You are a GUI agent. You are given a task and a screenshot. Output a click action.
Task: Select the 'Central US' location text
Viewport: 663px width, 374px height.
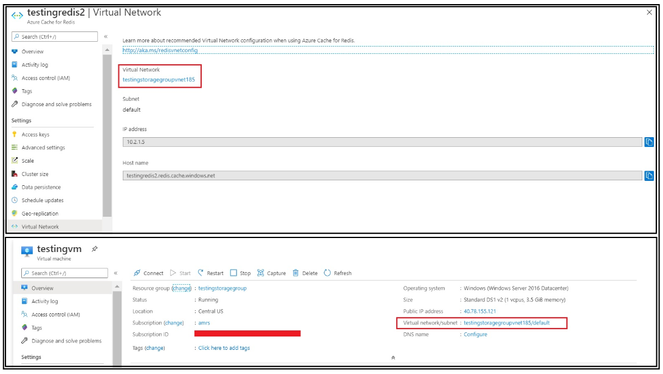tap(211, 311)
